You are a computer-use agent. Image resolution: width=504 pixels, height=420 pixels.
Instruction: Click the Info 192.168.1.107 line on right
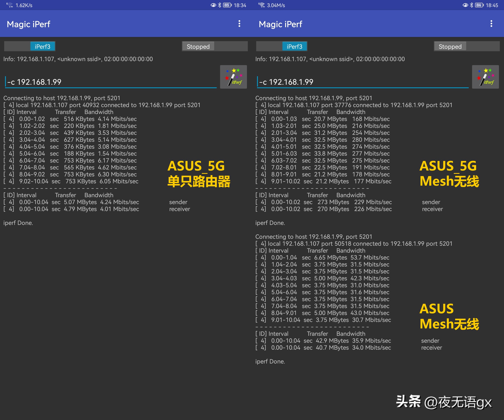coord(330,59)
